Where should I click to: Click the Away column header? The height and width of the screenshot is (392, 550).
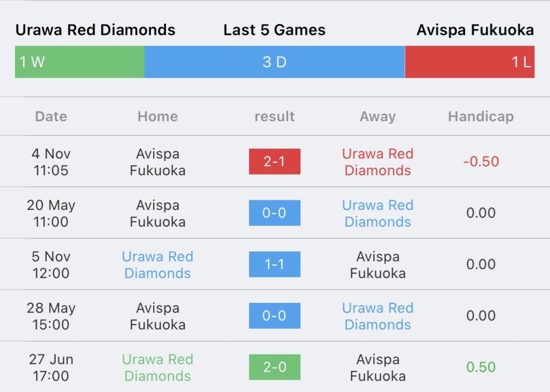378,117
